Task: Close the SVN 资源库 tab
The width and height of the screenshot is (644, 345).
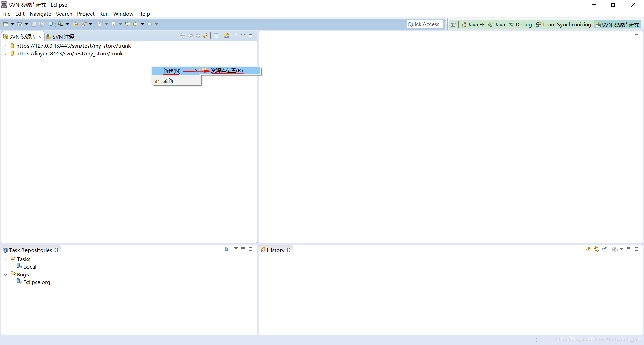Action: (x=40, y=37)
